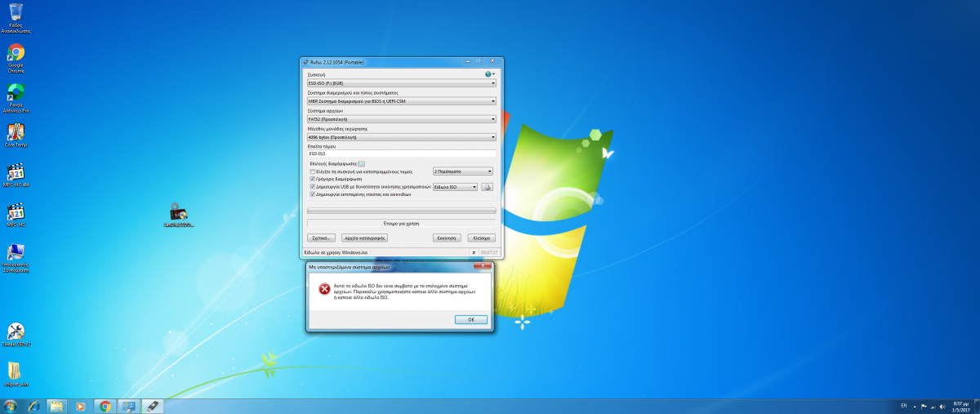Screen dimensions: 980x414
Task: Open the 4096 bytes cluster size dropdown
Action: tap(401, 137)
